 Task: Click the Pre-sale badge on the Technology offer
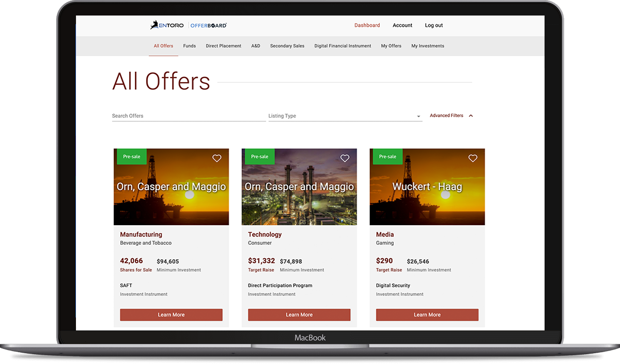pos(259,156)
